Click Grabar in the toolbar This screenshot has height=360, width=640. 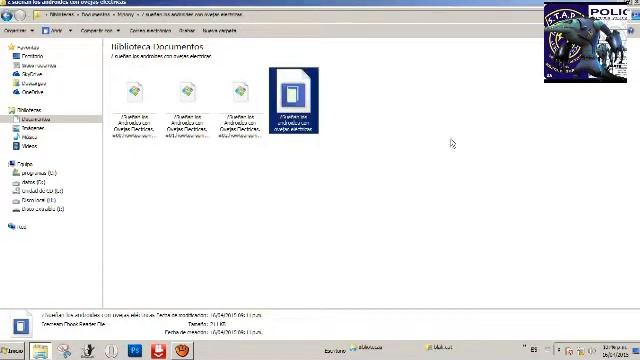coord(187,31)
